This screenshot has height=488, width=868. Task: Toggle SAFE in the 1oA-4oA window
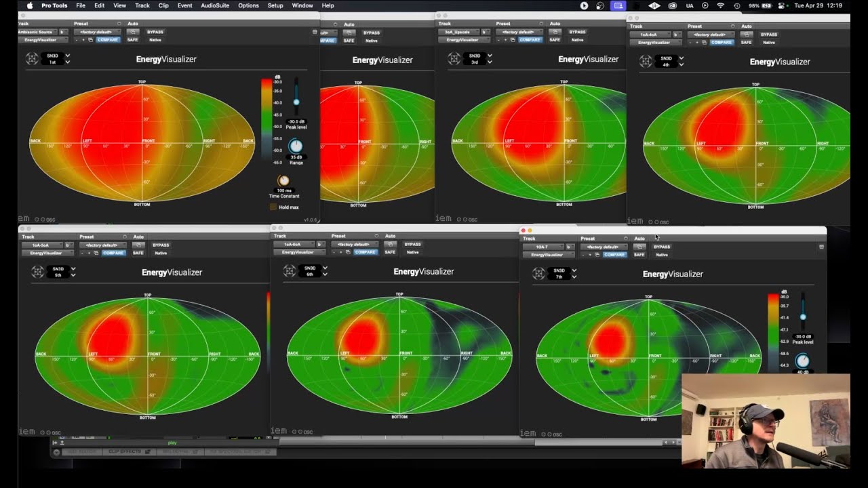[x=746, y=42]
